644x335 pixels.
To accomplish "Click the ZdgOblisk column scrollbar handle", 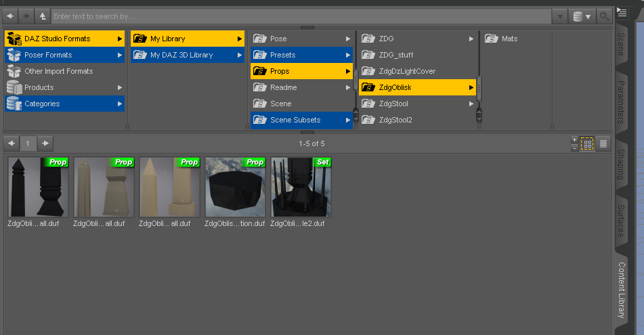I will click(x=479, y=88).
